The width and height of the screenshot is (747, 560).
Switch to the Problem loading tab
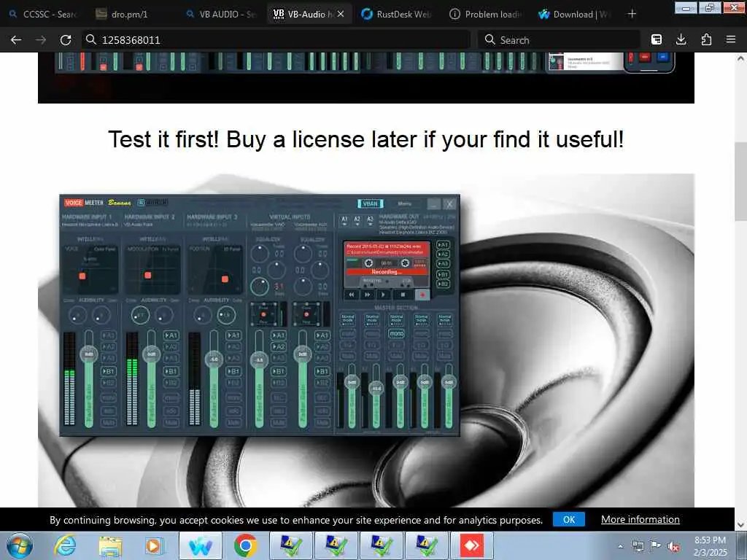[486, 15]
